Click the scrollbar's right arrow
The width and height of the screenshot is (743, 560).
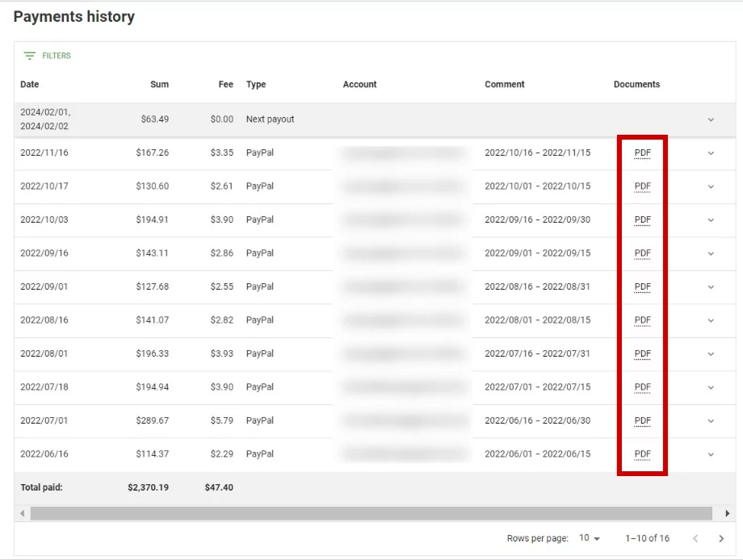[728, 513]
